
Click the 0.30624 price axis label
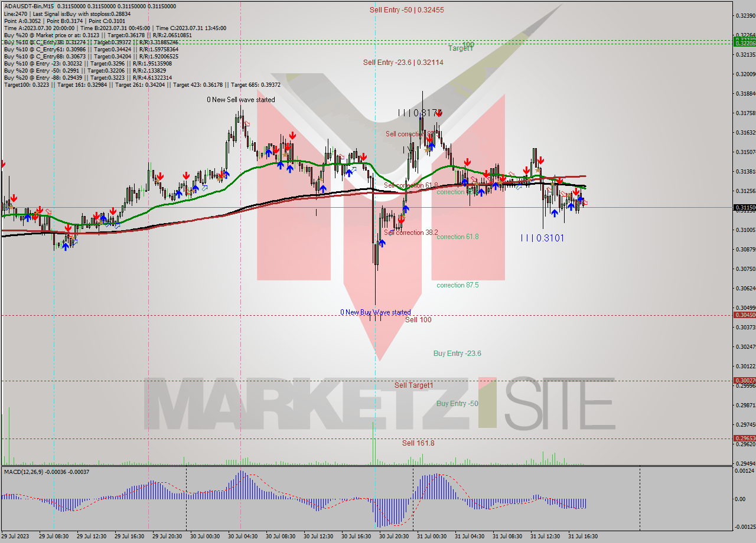[x=745, y=288]
